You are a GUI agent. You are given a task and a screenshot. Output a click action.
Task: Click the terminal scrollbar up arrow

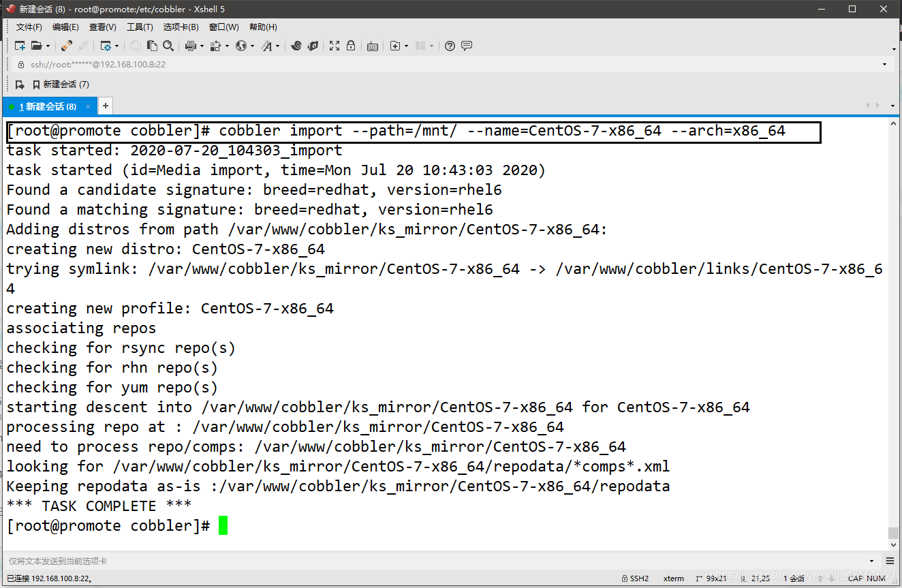click(x=894, y=124)
